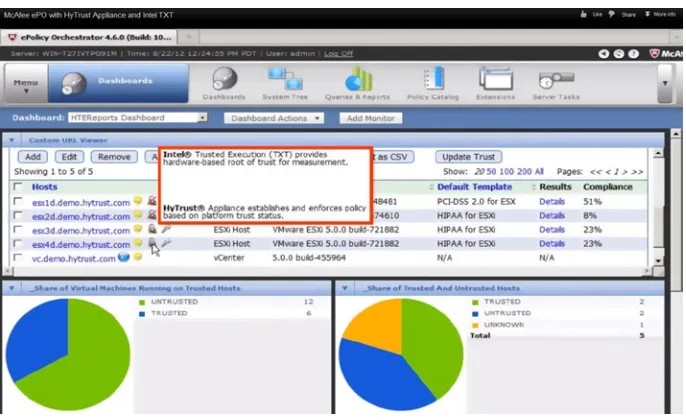Open the HTEReports Dashboard selector dropdown
Screen dimensions: 686x420
pyautogui.click(x=138, y=118)
